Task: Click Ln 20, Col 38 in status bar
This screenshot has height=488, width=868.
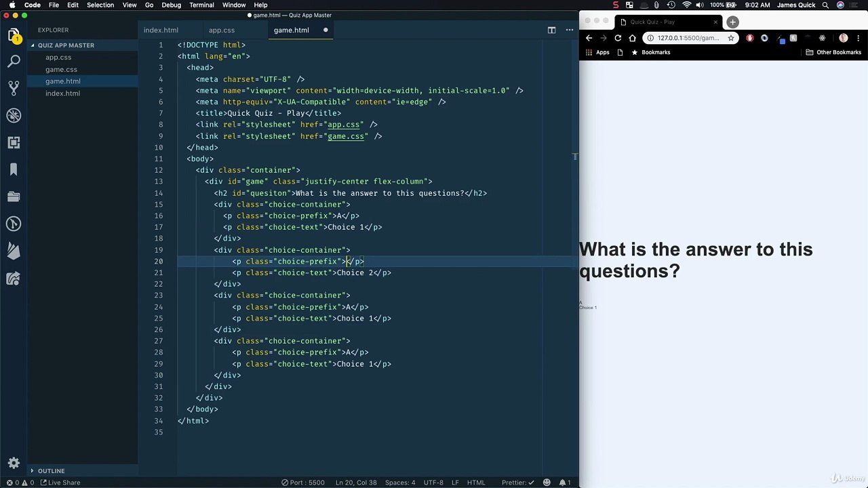Action: coord(356,483)
